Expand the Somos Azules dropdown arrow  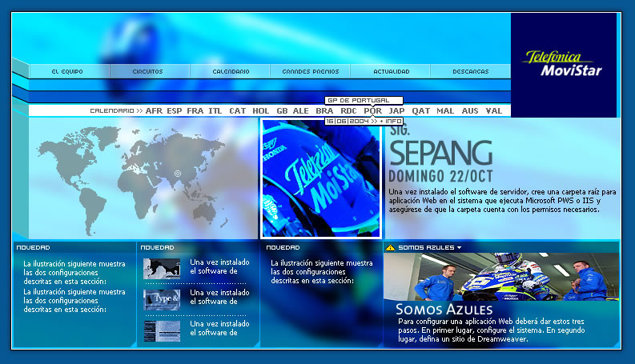pyautogui.click(x=459, y=247)
